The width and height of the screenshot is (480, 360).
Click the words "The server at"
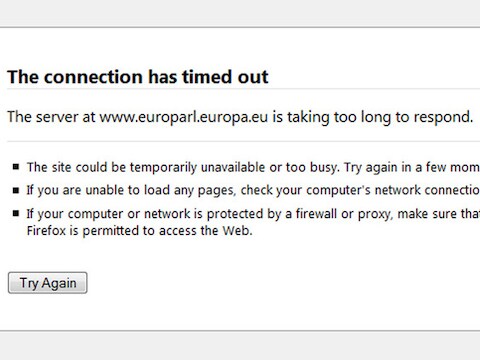coord(51,117)
